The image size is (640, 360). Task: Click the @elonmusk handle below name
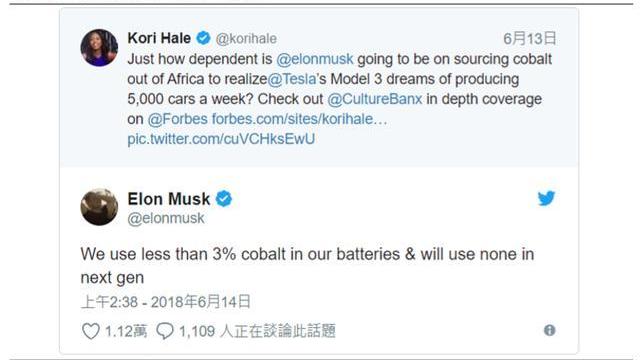(x=166, y=218)
